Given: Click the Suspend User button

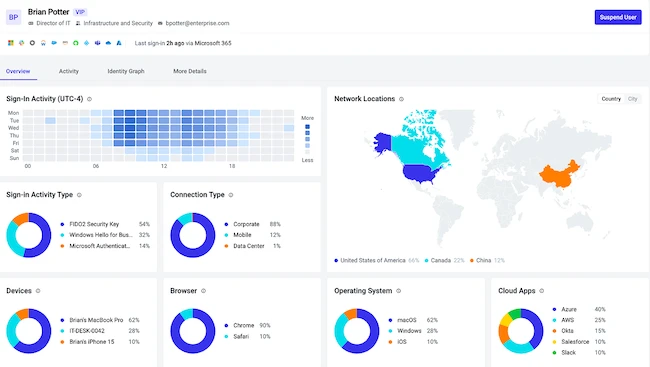Looking at the screenshot, I should (x=618, y=17).
